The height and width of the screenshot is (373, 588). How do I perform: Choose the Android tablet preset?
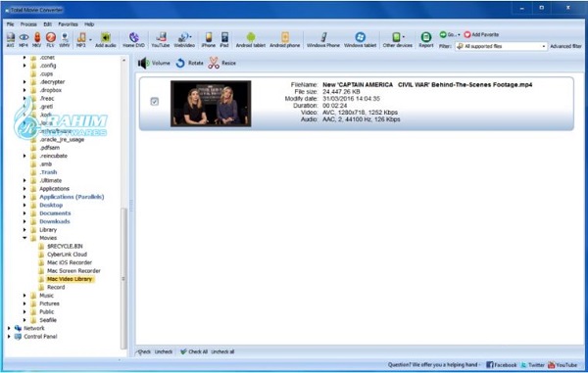(x=251, y=40)
